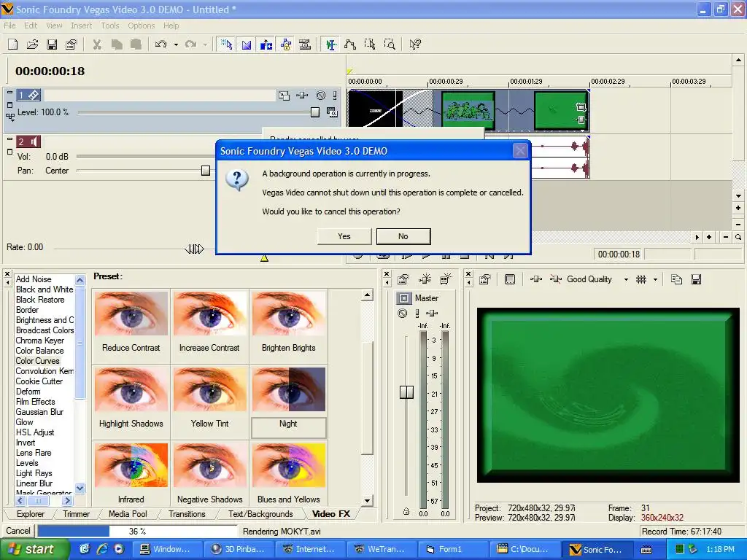Open mixer Properties icon
The image size is (747, 560).
[403, 279]
